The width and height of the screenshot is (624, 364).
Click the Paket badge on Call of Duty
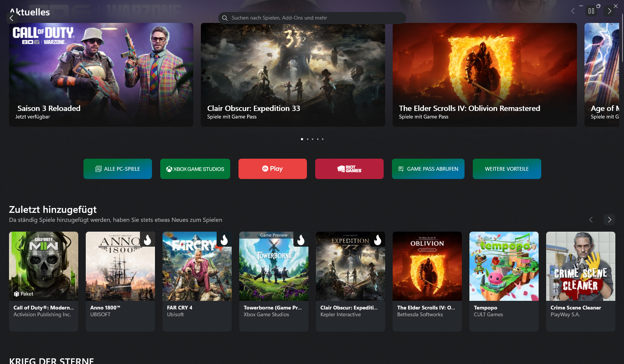tap(24, 294)
